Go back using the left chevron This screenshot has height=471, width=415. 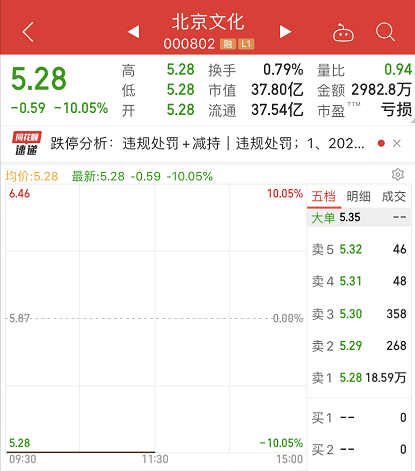28,32
